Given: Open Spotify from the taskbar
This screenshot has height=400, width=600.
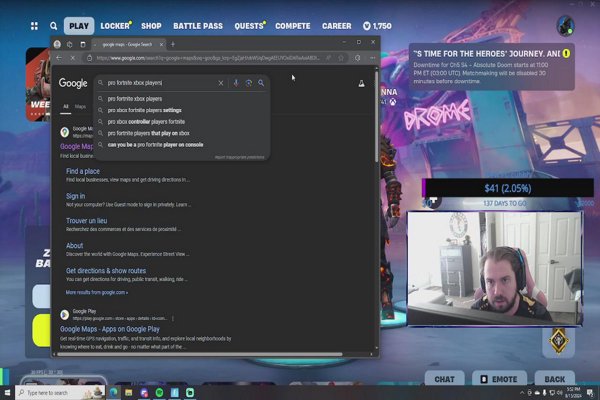Looking at the screenshot, I should (159, 393).
